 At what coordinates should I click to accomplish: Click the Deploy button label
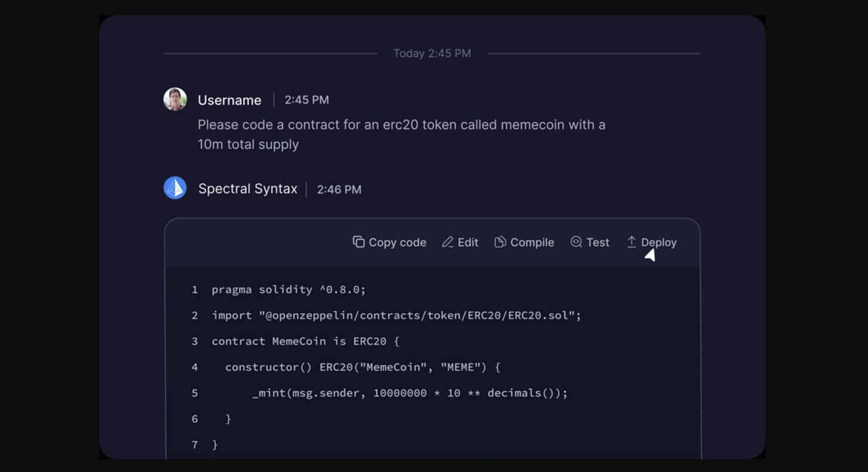click(x=659, y=243)
